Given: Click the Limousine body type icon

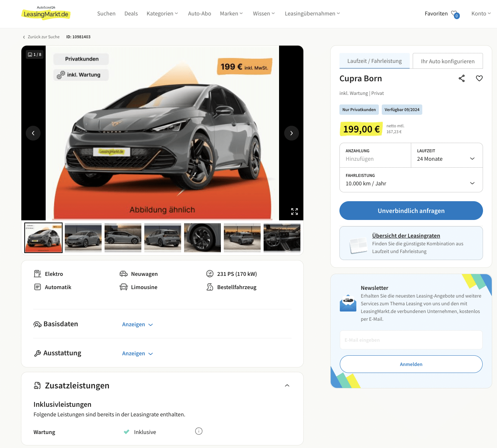Looking at the screenshot, I should pyautogui.click(x=124, y=287).
